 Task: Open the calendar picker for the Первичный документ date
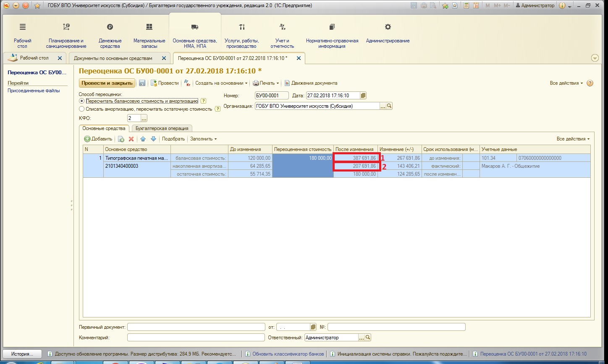[313, 327]
